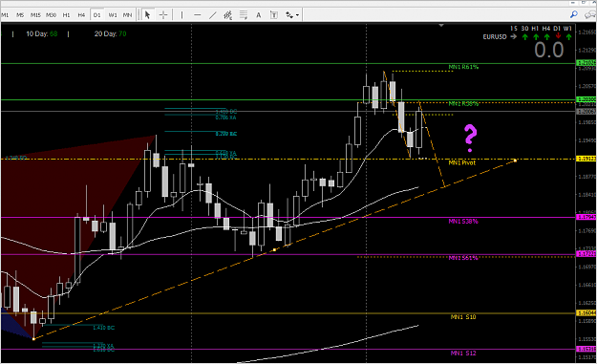Screen dimensions: 597x364
Task: Pick the horizontal line drawing tool
Action: coord(197,15)
